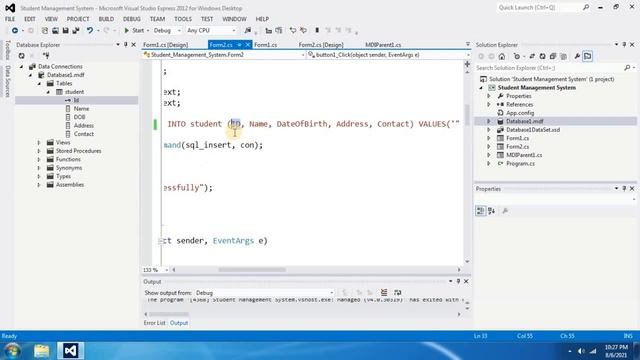The height and width of the screenshot is (360, 640).
Task: Select the Address column in student table
Action: [84, 126]
